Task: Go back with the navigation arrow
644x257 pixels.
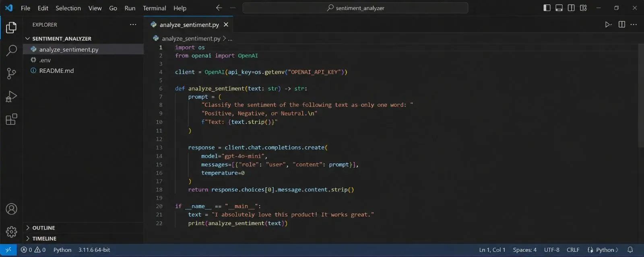Action: [x=219, y=8]
